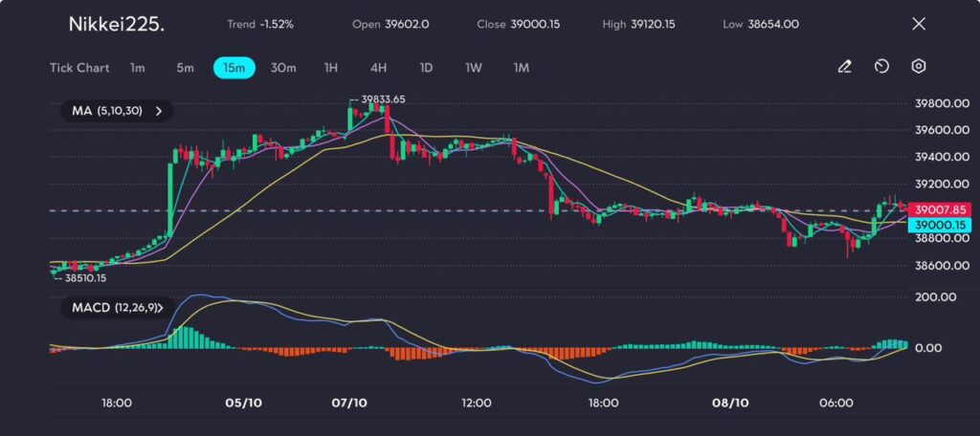Switch to Tick Chart view
Viewport: 980px width, 436px height.
pos(79,68)
